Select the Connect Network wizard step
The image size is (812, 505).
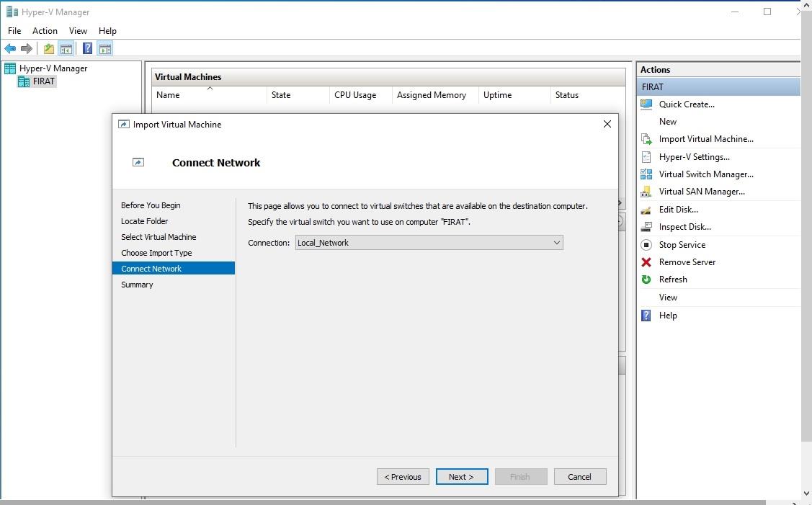pos(174,268)
